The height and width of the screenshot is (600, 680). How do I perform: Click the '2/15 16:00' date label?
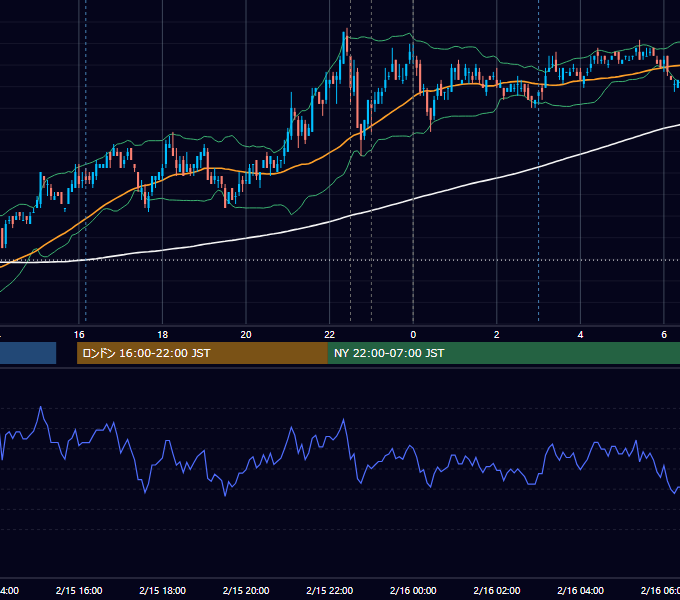pos(79,590)
